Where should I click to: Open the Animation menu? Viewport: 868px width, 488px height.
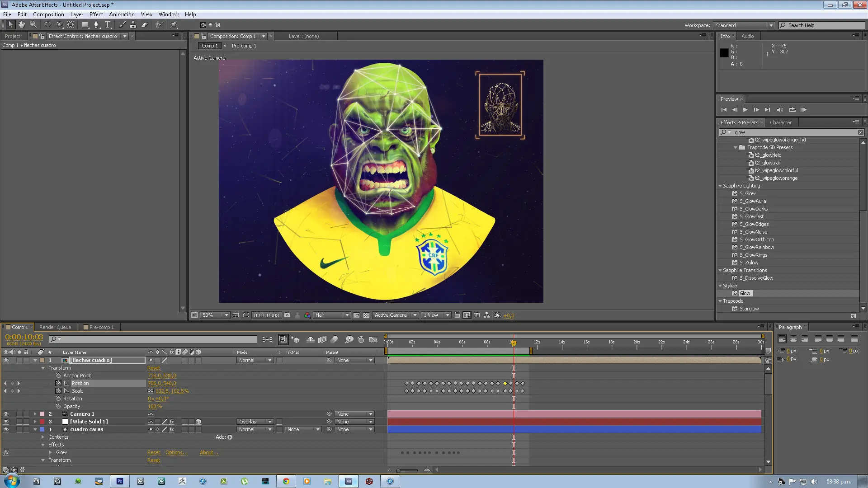[122, 14]
